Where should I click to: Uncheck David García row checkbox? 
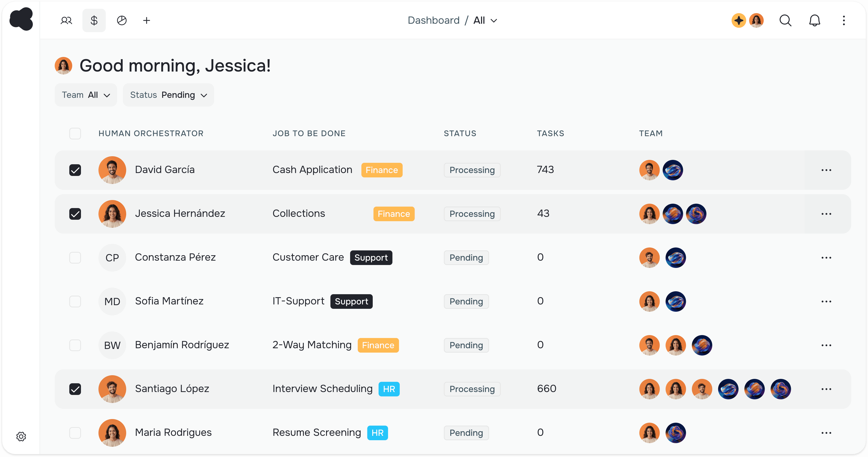coord(75,170)
